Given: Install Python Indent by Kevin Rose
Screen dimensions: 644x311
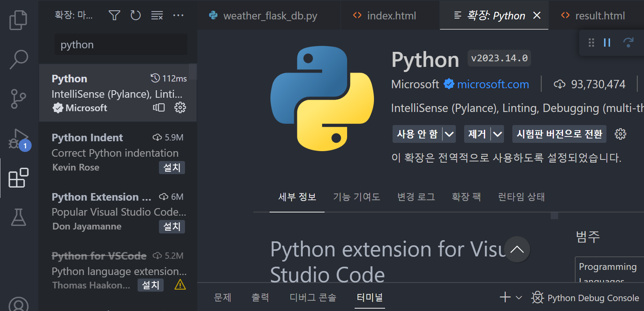Looking at the screenshot, I should [x=172, y=167].
